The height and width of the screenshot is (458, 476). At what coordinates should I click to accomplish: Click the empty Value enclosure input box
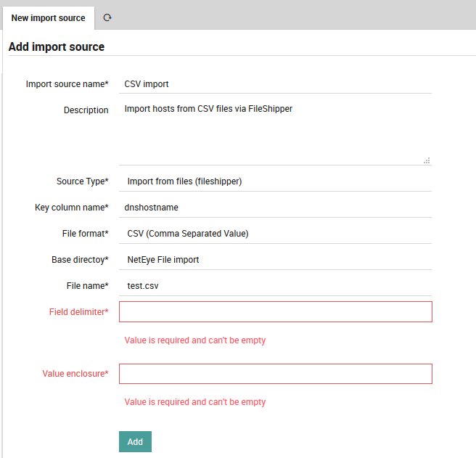(x=276, y=374)
